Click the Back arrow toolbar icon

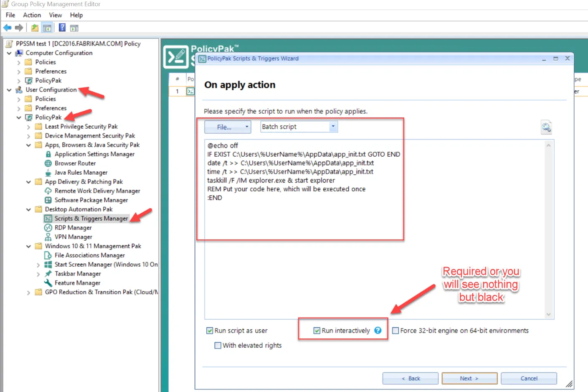(7, 28)
